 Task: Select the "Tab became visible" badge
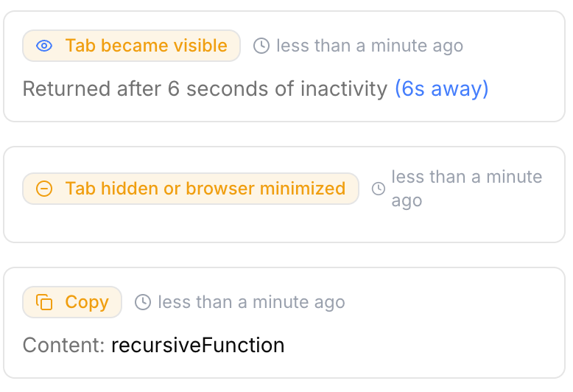pyautogui.click(x=131, y=46)
